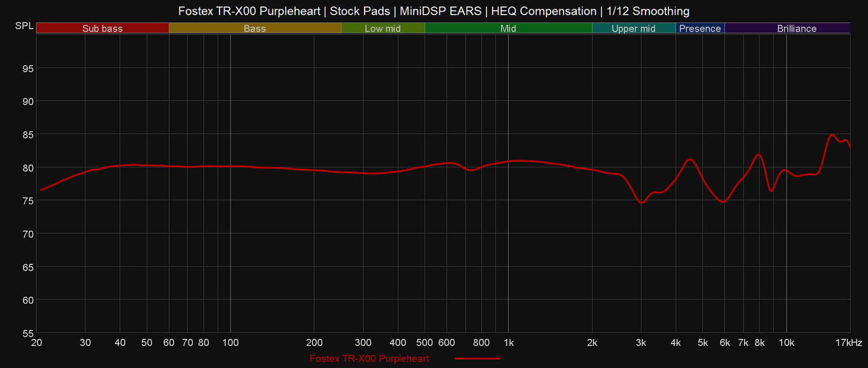Screen dimensions: 868x368
Task: Click the 17kHz label on the x-axis
Action: 848,343
